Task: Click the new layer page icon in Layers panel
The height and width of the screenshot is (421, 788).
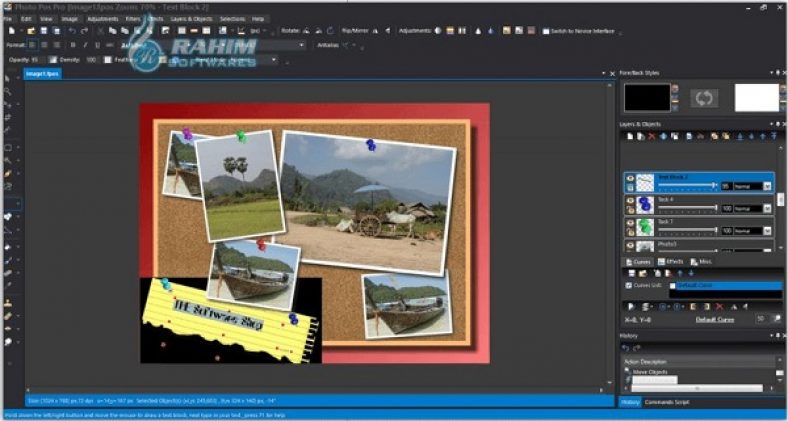Action: tap(630, 136)
